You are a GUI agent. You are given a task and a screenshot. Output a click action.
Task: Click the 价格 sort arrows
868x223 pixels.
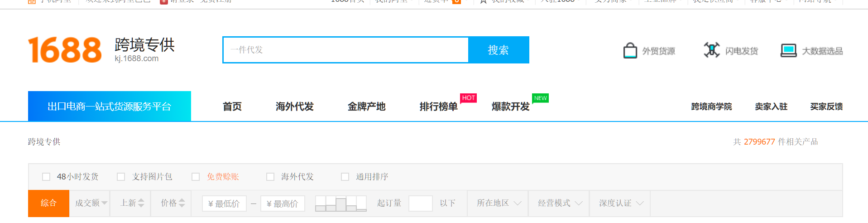tap(182, 203)
